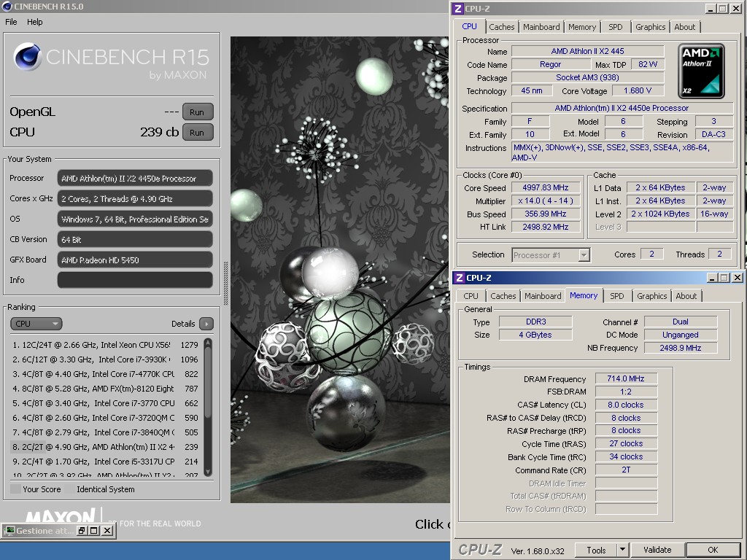Screen dimensions: 747x560
Task: Open the File menu in Cinebench
Action: point(11,22)
